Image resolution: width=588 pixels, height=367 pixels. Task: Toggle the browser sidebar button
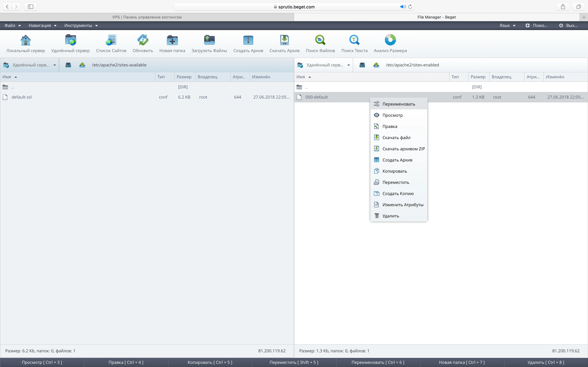pos(31,7)
